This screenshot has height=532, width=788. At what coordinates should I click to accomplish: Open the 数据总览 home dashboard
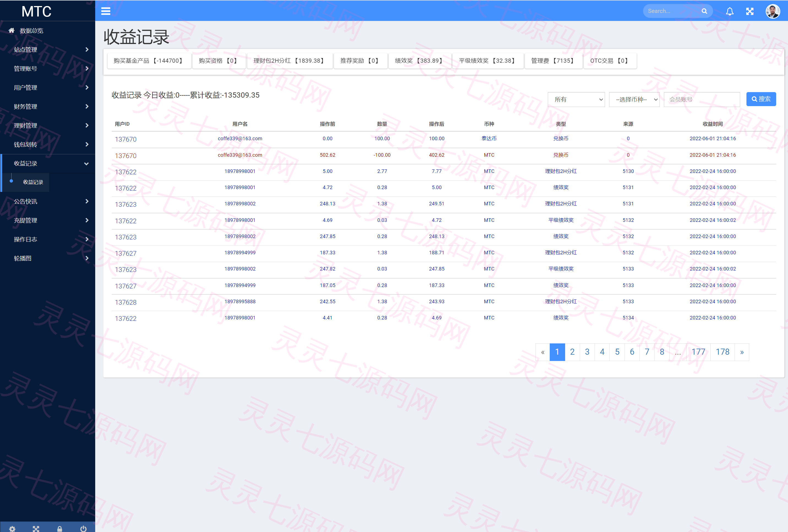click(x=48, y=31)
